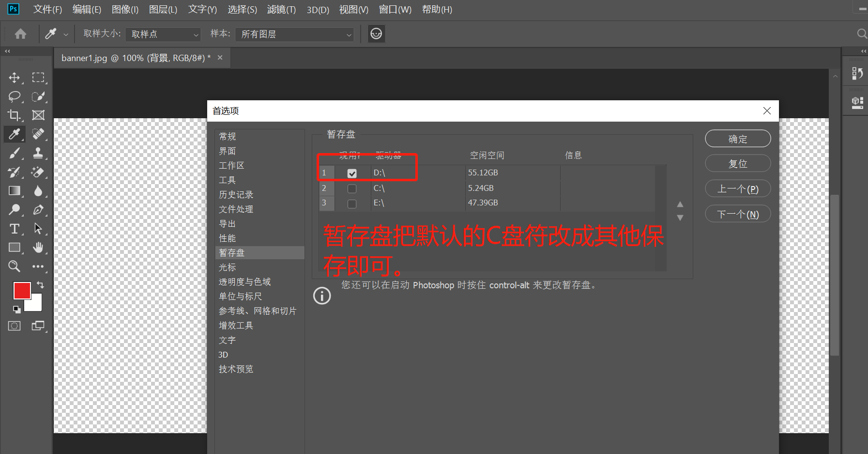The height and width of the screenshot is (454, 868).
Task: Move scratch disk up with arrow
Action: pos(680,204)
